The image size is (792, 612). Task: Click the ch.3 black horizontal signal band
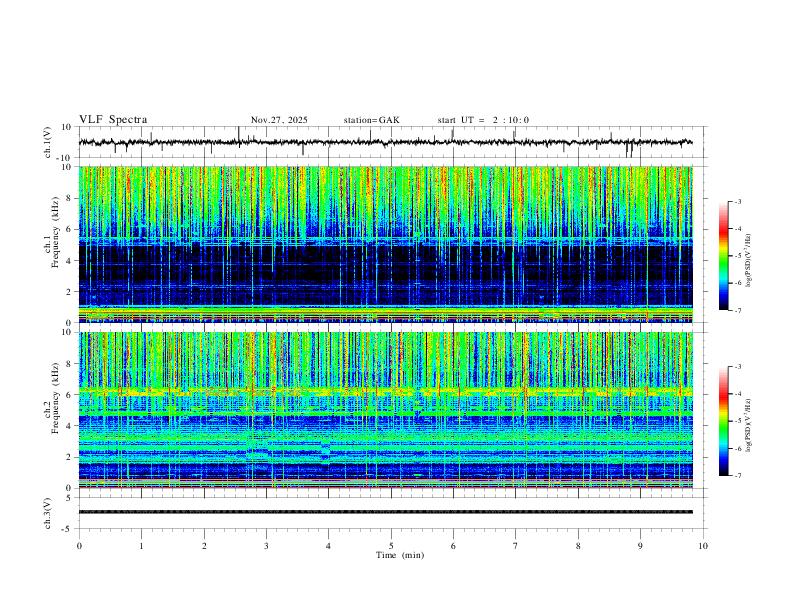[386, 512]
